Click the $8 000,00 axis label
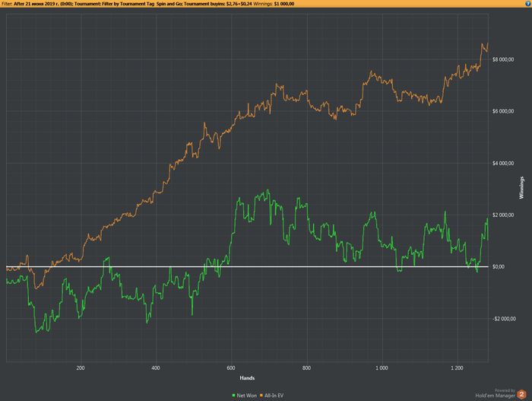This screenshot has width=532, height=401. pyautogui.click(x=503, y=59)
